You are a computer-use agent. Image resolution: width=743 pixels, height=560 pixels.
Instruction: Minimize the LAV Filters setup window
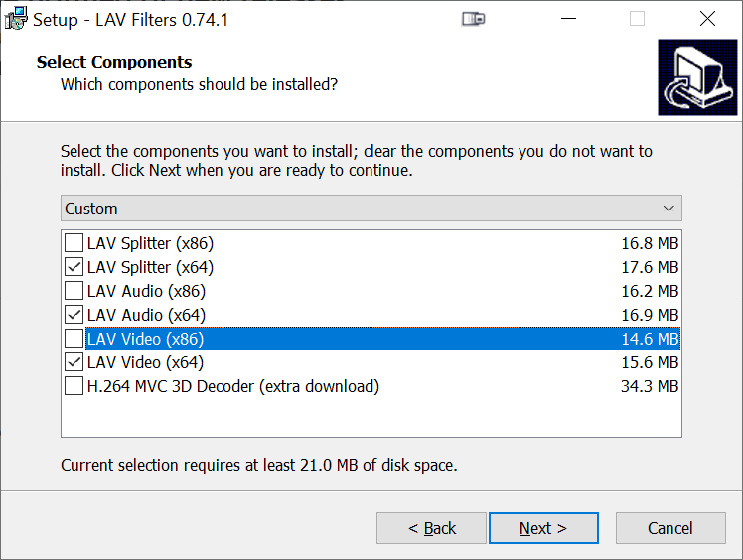click(x=568, y=19)
